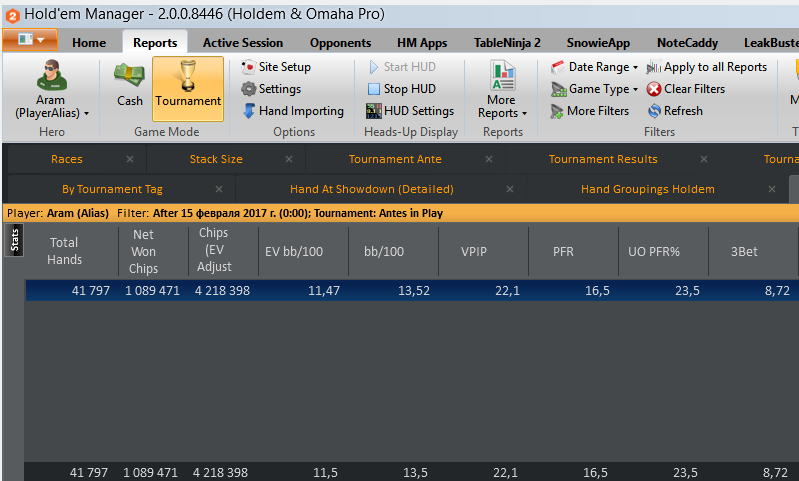This screenshot has height=481, width=799.
Task: Toggle the vertical Stats side panel
Action: point(14,239)
